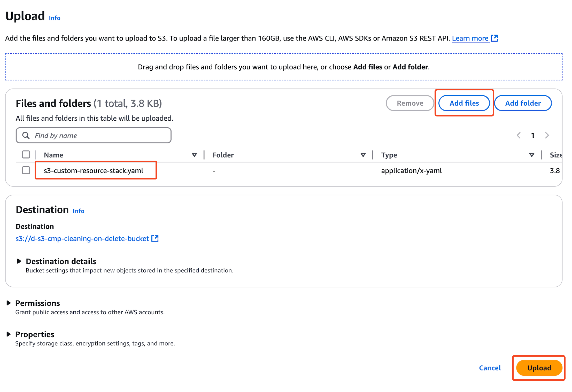
Task: Toggle the select-all checkbox in table header
Action: pyautogui.click(x=26, y=155)
